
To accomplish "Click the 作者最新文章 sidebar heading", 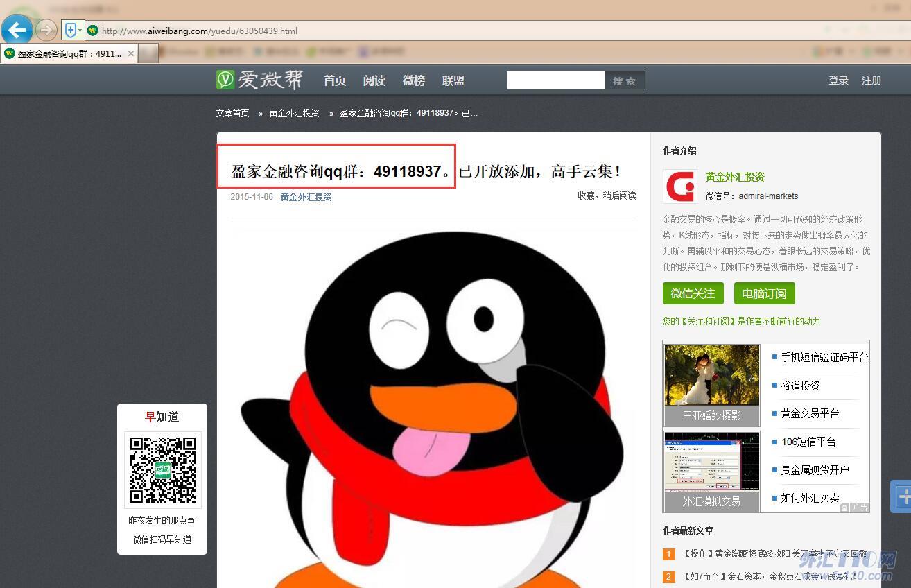I will coord(688,530).
